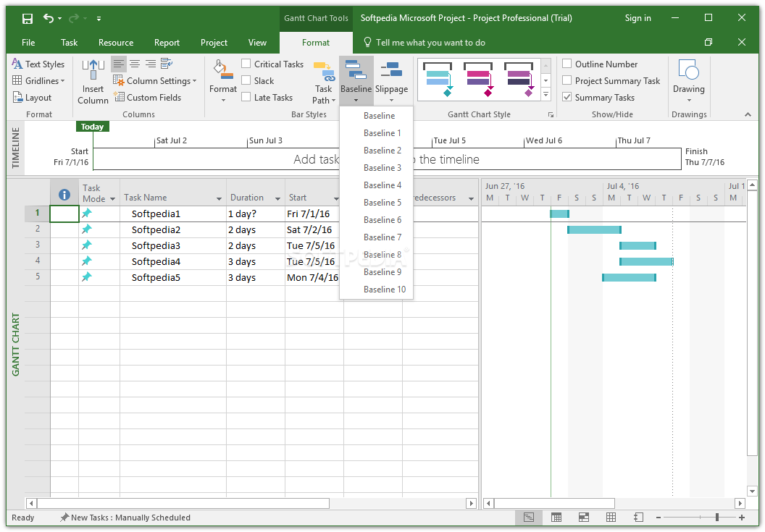Open Custom Fields dialog
The height and width of the screenshot is (532, 765).
tap(147, 98)
